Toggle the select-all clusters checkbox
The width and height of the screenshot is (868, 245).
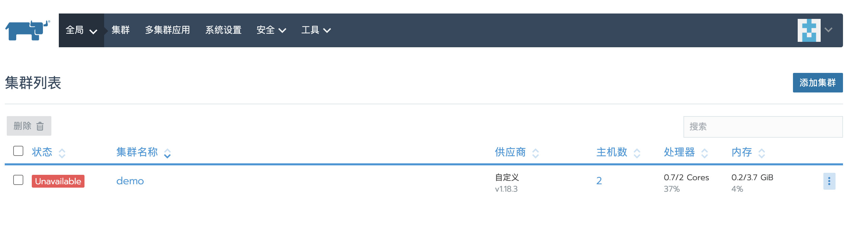pos(18,151)
